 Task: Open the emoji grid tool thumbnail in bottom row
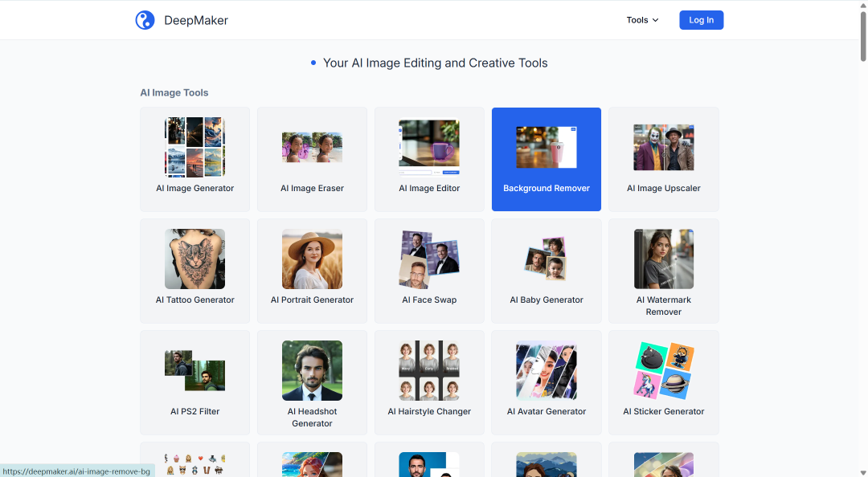coord(194,464)
